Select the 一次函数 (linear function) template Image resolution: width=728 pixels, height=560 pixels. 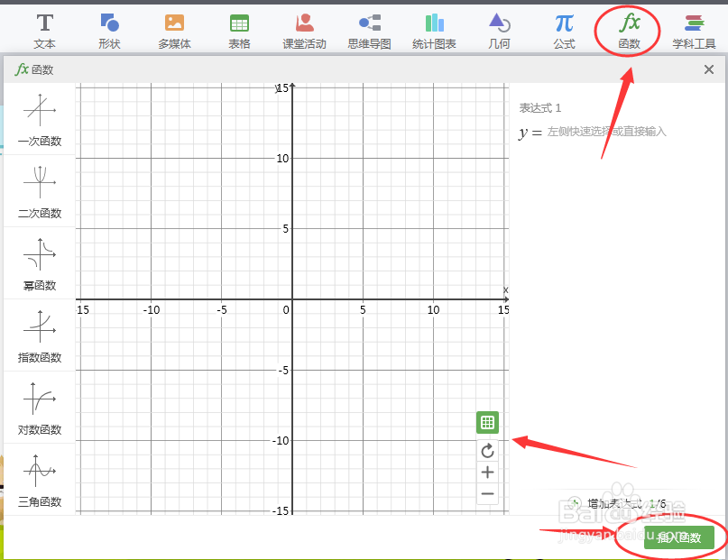[x=39, y=118]
